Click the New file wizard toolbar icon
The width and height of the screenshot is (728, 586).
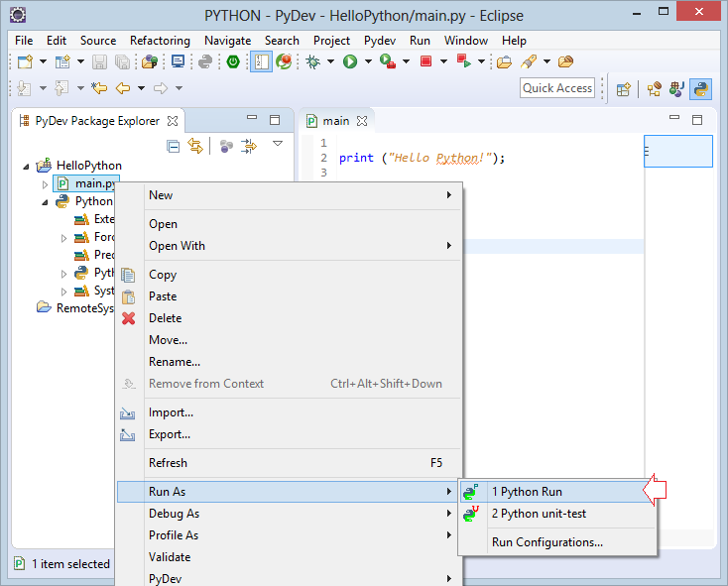[x=25, y=61]
